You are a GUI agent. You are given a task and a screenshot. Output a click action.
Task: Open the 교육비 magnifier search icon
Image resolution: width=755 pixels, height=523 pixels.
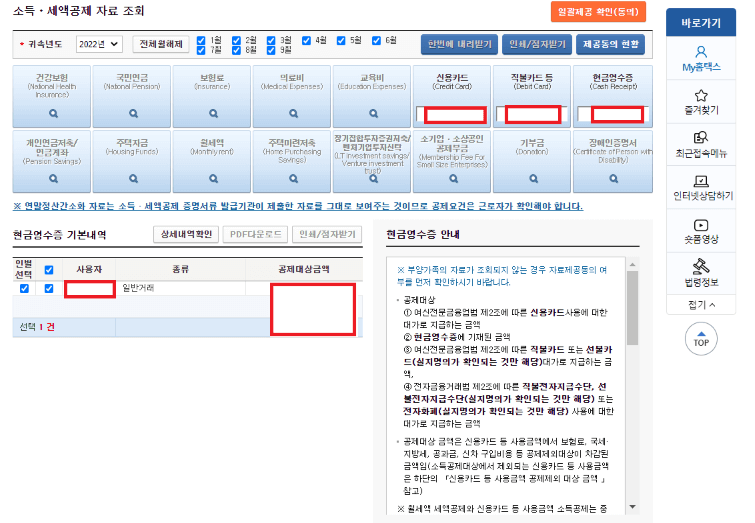coord(373,114)
